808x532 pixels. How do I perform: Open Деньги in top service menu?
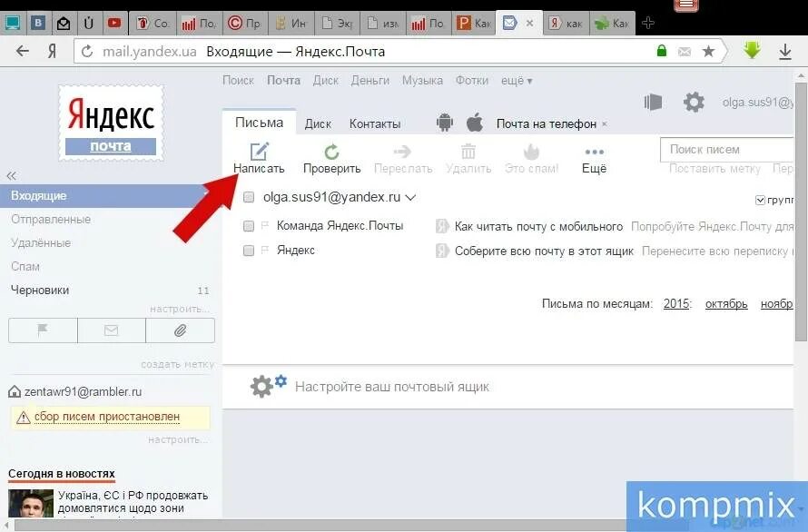370,81
